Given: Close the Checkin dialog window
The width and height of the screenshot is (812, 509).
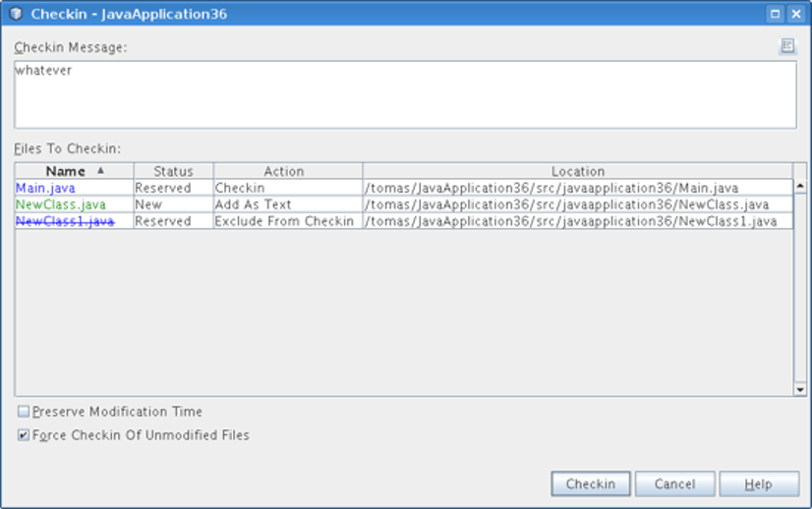Looking at the screenshot, I should 796,14.
